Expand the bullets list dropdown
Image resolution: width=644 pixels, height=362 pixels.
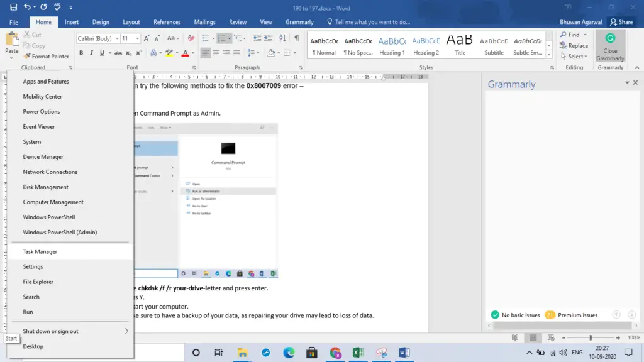(x=213, y=38)
